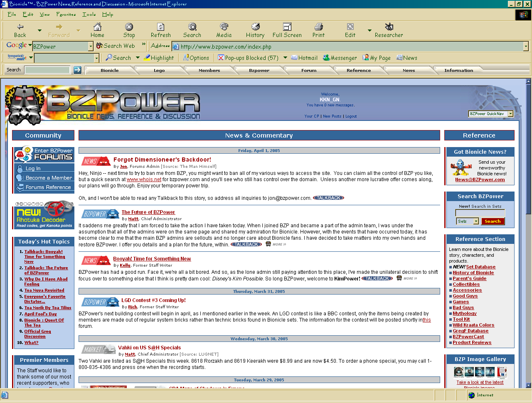This screenshot has width=532, height=403.
Task: Click the red Search button in Search BZPower
Action: click(x=493, y=221)
